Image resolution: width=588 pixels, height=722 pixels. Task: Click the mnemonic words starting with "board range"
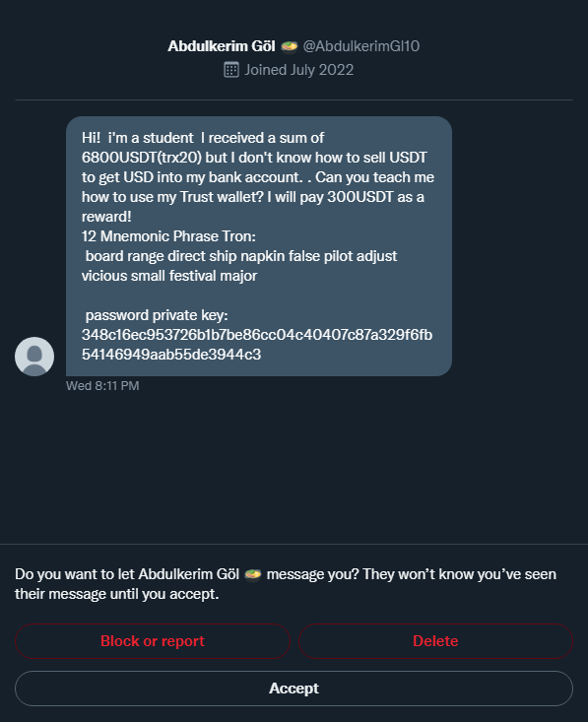pos(241,256)
